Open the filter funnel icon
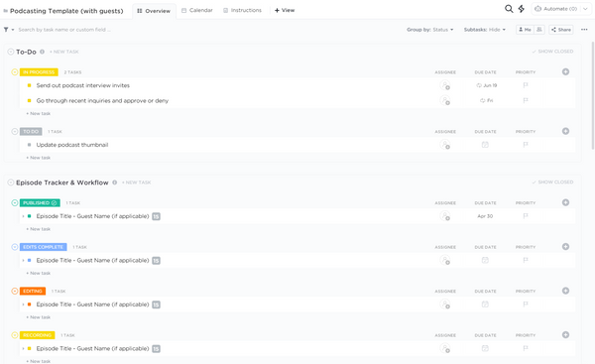This screenshot has height=364, width=595. (6, 30)
